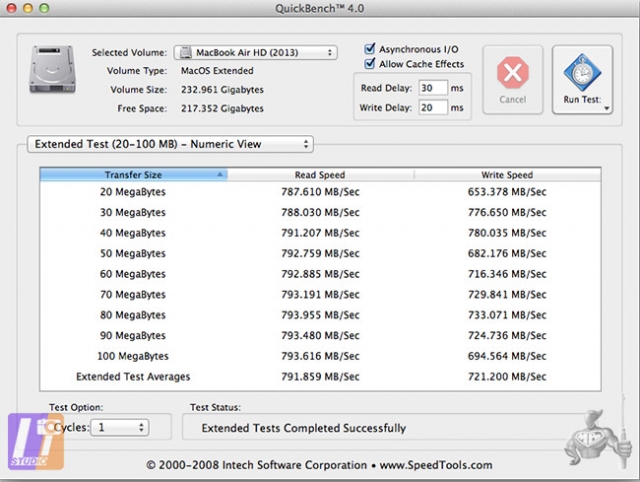The image size is (640, 482).
Task: Select the 90 MegaBytes row
Action: point(320,335)
